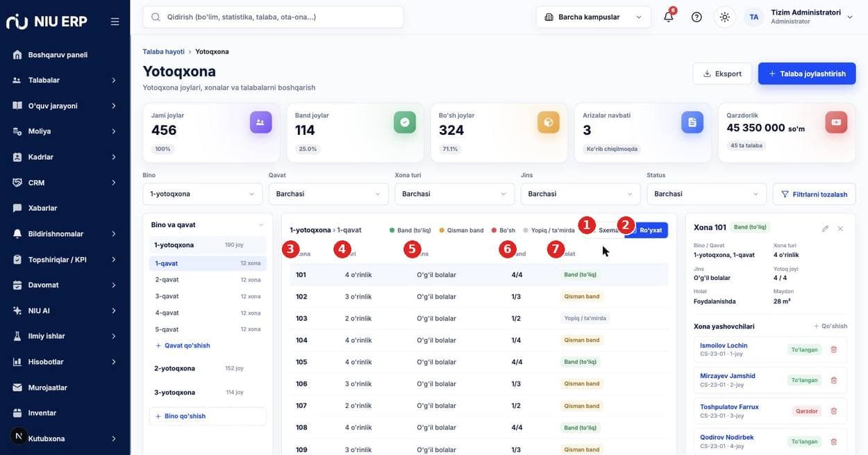The height and width of the screenshot is (455, 868).
Task: Open the Barcha kampuslar campus dropdown
Action: click(x=594, y=17)
